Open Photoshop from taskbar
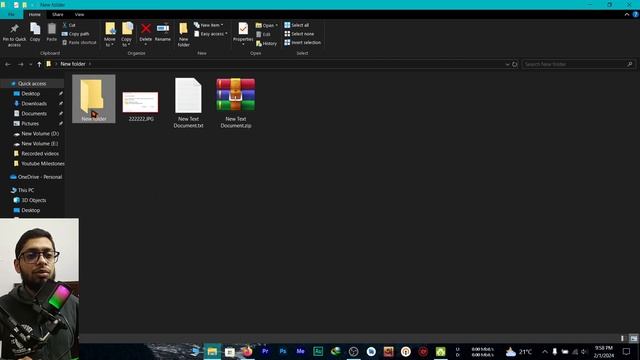This screenshot has width=640, height=360. click(283, 351)
